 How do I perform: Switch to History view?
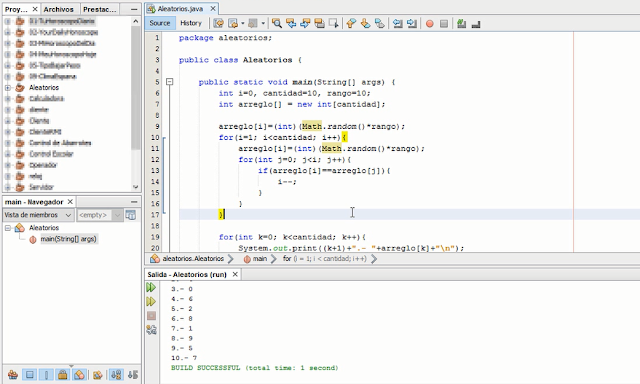click(191, 23)
